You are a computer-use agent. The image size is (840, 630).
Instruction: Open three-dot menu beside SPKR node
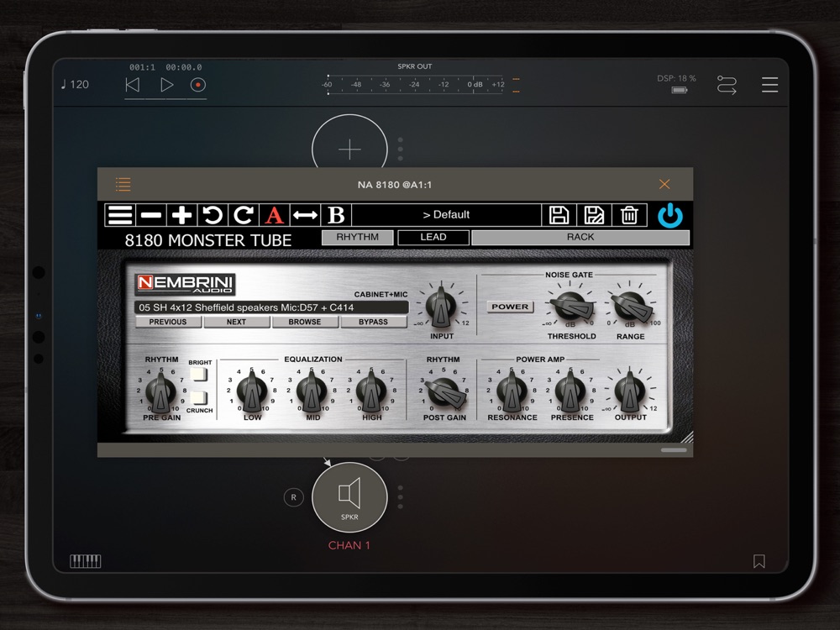(400, 497)
